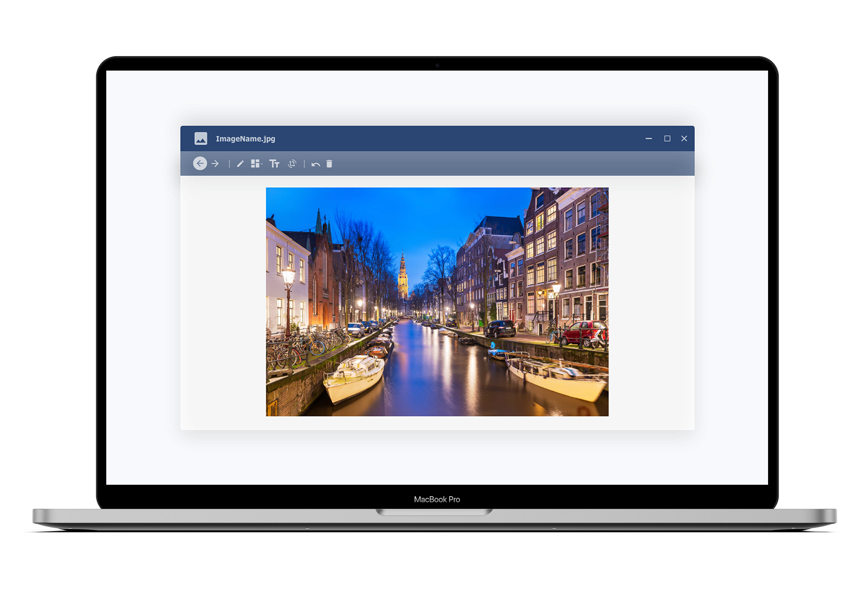This screenshot has height=601, width=868.
Task: Click the picture file icon in the title bar
Action: (201, 138)
